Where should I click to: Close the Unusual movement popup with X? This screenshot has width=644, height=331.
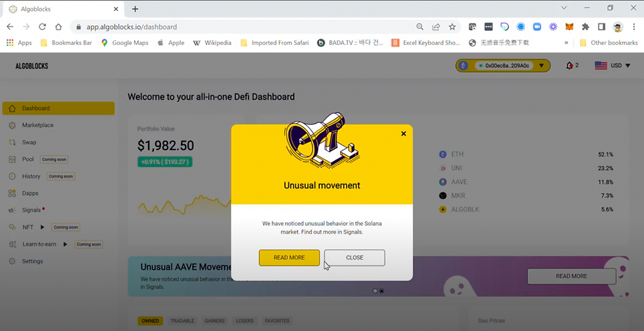click(403, 133)
